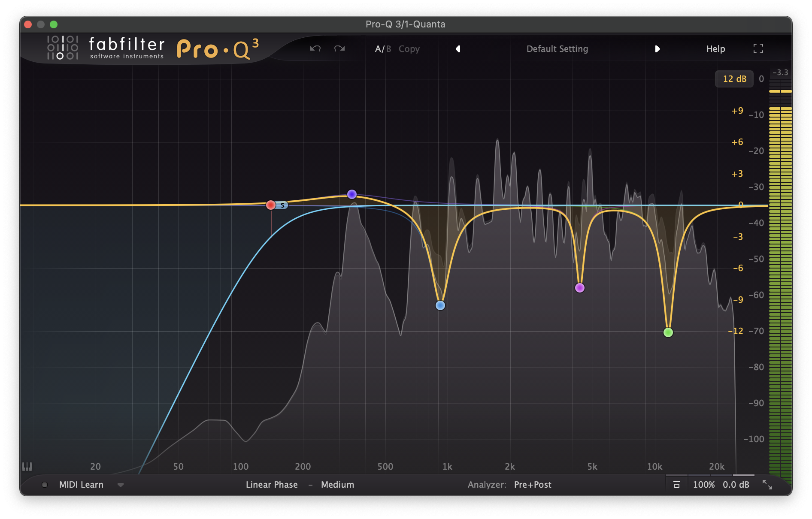Select the blue notch band near 1k
This screenshot has width=812, height=519.
point(440,305)
